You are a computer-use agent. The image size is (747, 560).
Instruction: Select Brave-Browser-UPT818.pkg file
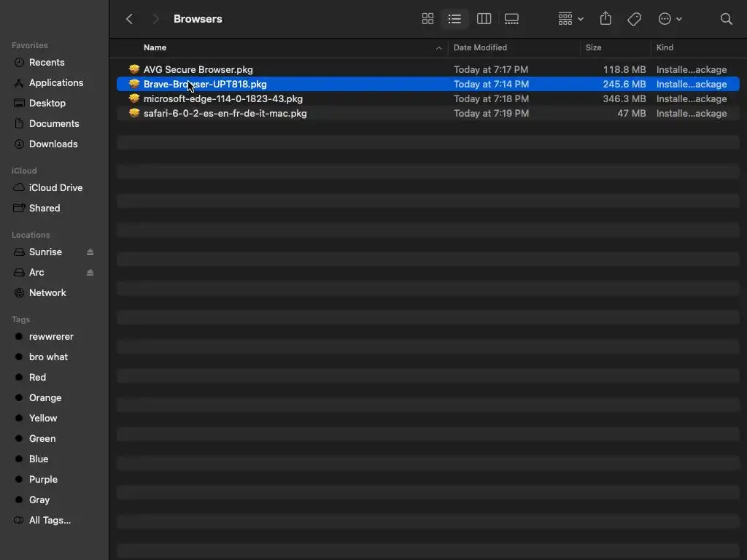[427, 85]
